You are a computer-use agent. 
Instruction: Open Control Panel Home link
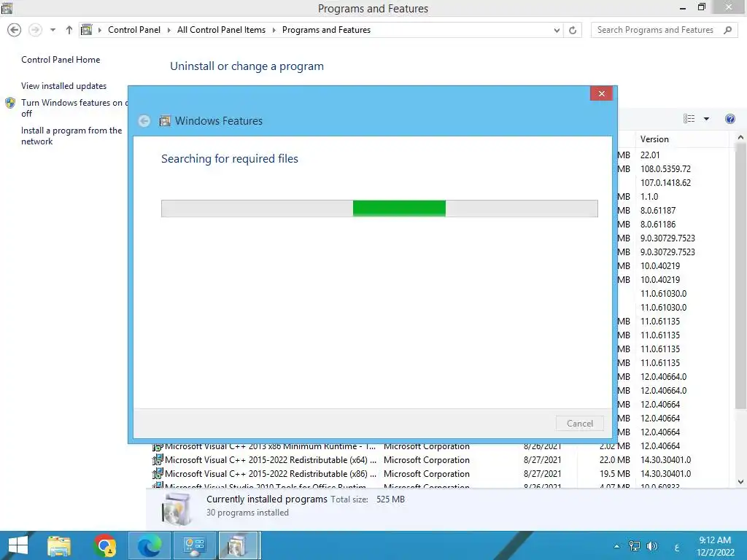pos(61,60)
